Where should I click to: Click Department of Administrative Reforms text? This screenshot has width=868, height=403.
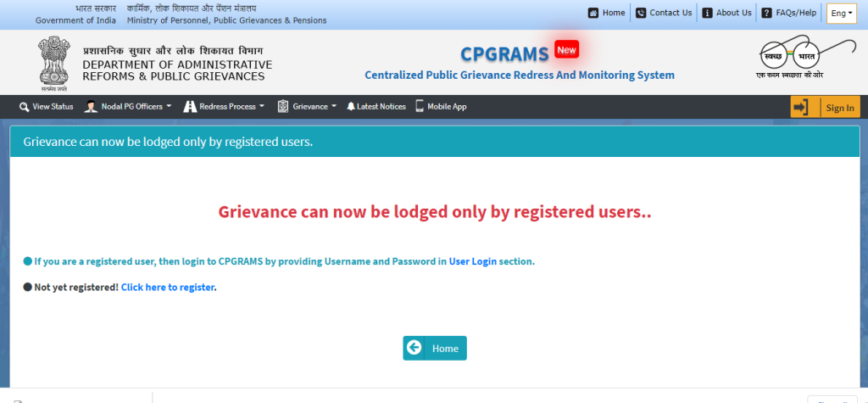pyautogui.click(x=177, y=70)
